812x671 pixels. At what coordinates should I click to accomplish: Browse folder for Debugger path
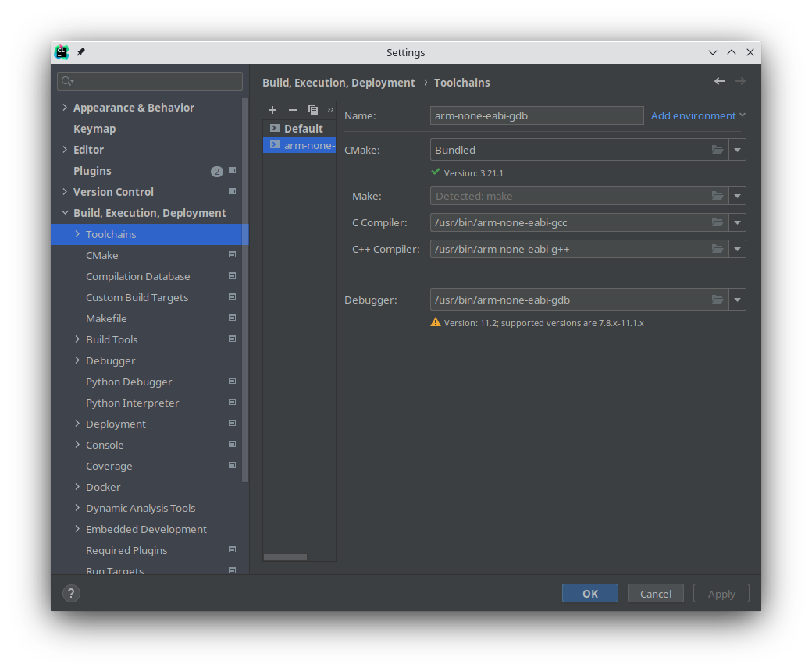(x=718, y=300)
